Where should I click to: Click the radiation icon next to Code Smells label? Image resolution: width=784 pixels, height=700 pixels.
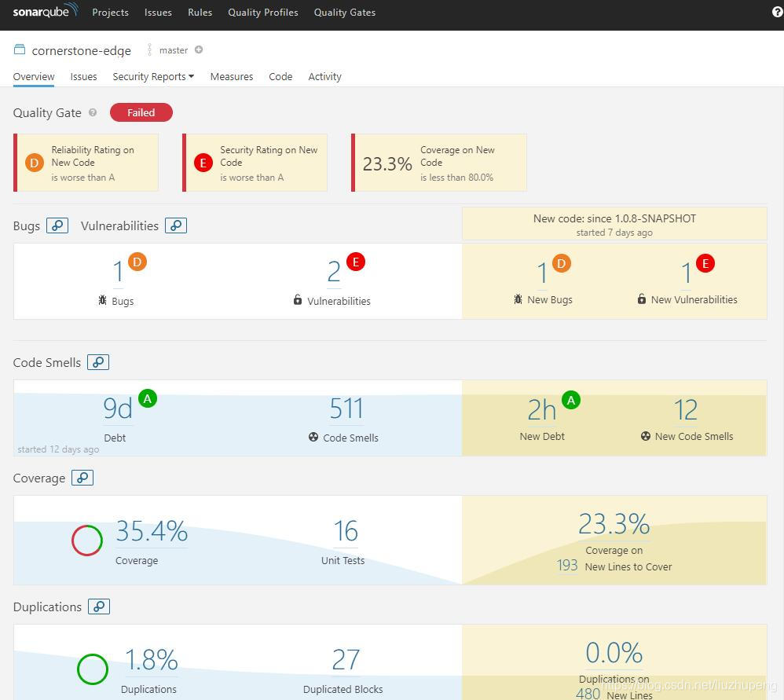coord(313,437)
